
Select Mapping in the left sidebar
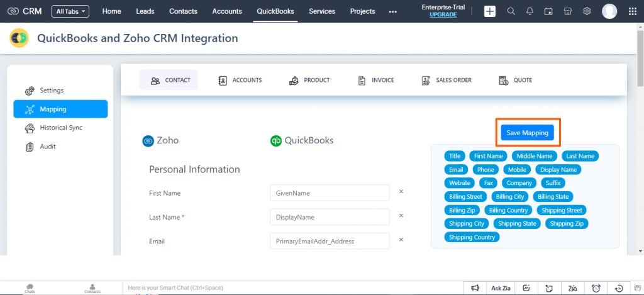pyautogui.click(x=60, y=109)
